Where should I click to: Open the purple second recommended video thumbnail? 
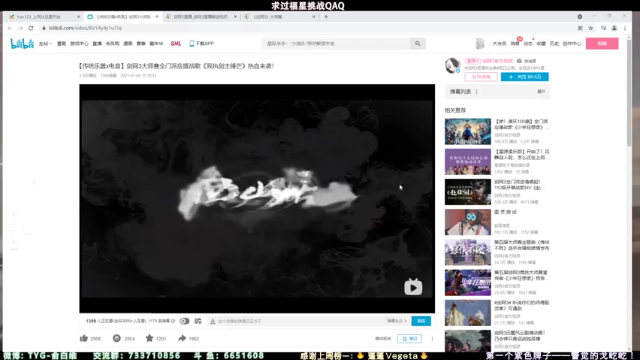pos(468,162)
